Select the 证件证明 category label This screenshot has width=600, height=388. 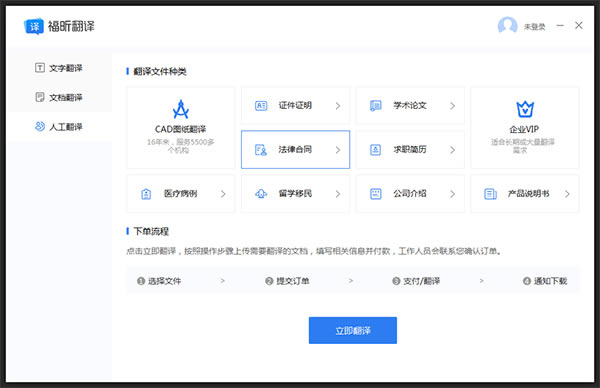pyautogui.click(x=295, y=105)
